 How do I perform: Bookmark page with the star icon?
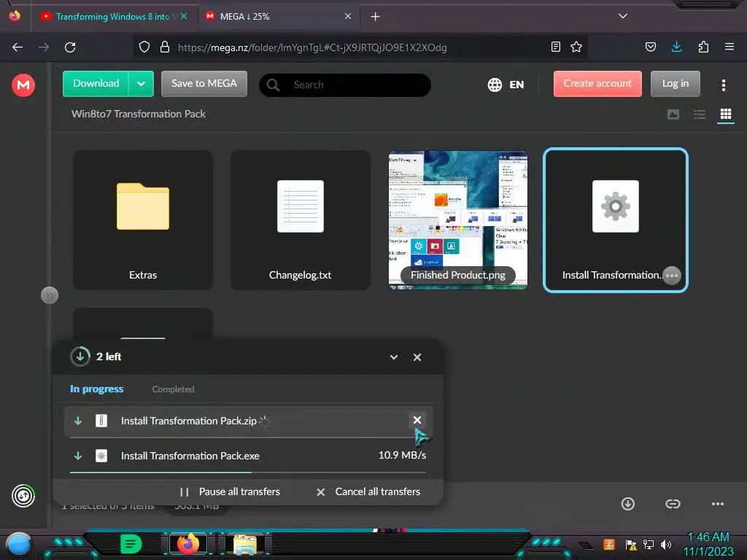click(x=576, y=47)
